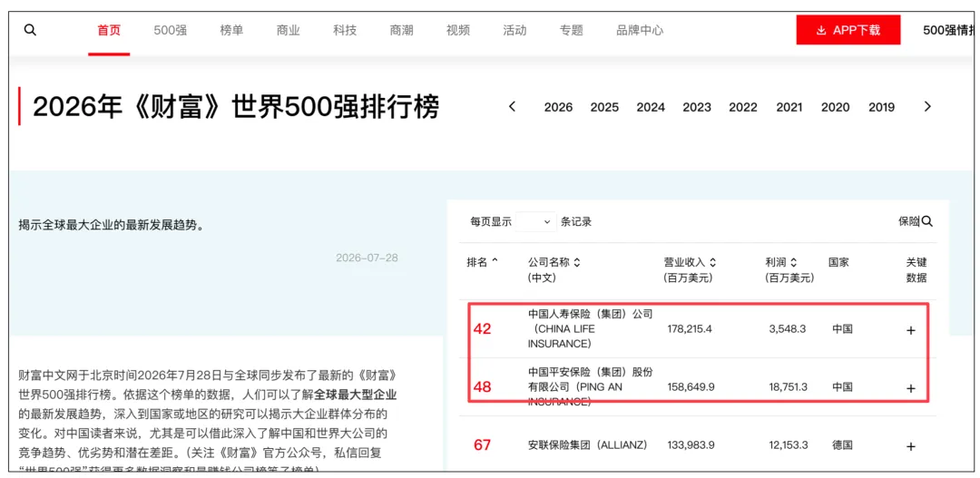
Task: Click the page title 2026年《财富》世界500强排行榜
Action: pyautogui.click(x=236, y=107)
